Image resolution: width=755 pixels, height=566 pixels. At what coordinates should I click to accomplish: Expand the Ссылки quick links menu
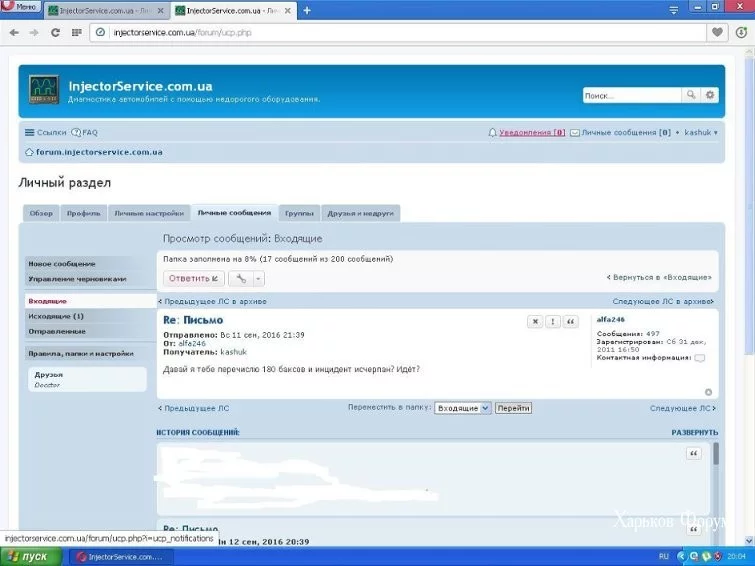pyautogui.click(x=46, y=132)
